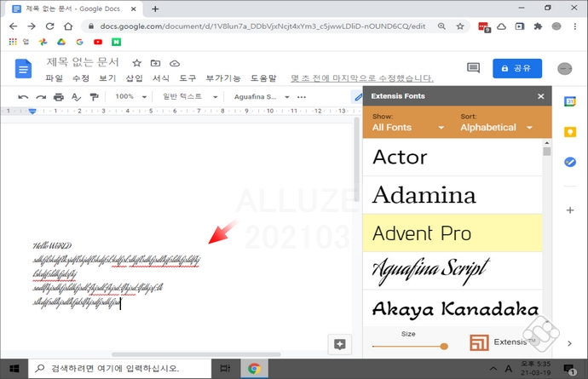Click the cloud save status icon
The image size is (588, 379).
[x=175, y=63]
